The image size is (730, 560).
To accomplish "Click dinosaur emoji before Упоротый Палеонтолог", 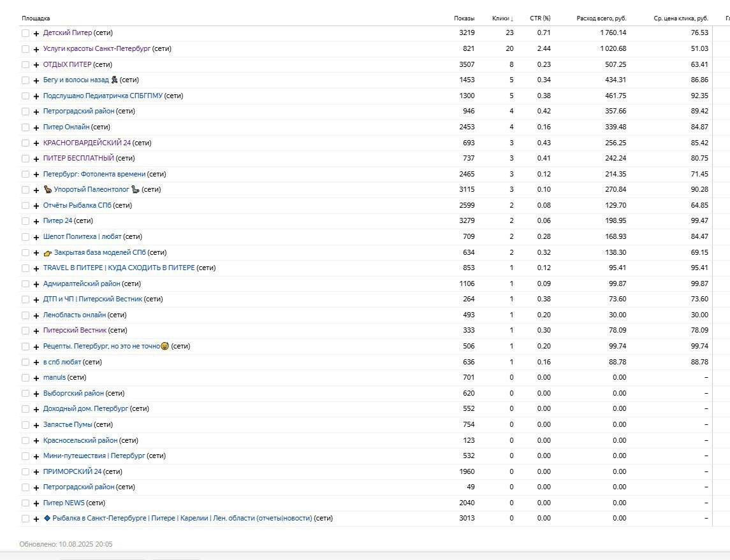I will 47,189.
